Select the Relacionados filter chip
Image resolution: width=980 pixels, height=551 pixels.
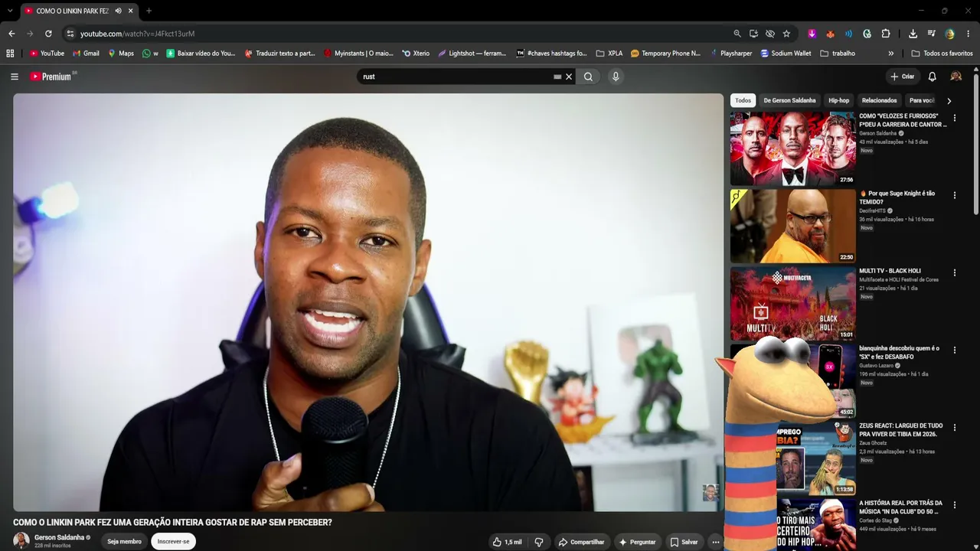coord(879,100)
